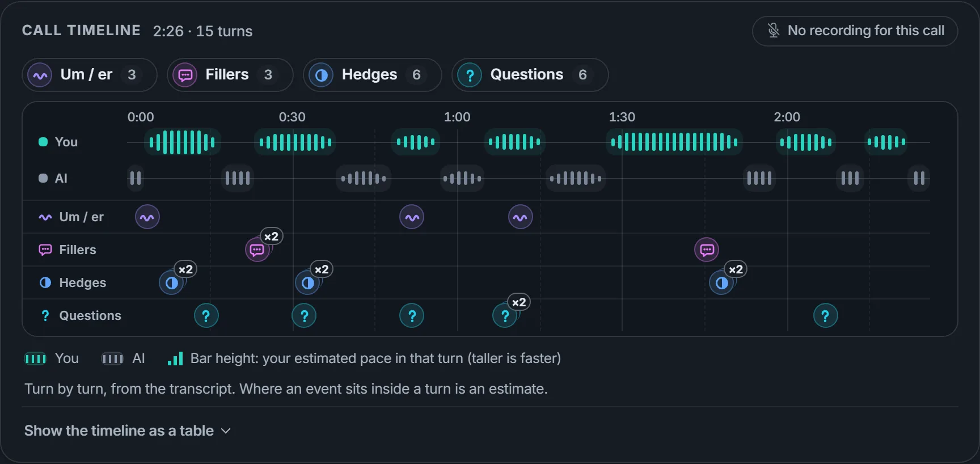Open the x2 Fillers marker before 0:30

(x=257, y=250)
